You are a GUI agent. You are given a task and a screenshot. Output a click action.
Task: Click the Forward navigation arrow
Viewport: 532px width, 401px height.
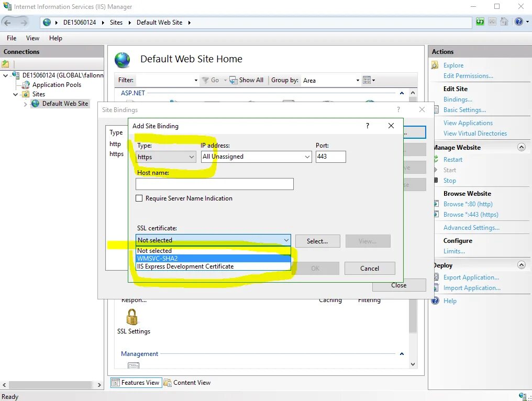[24, 23]
